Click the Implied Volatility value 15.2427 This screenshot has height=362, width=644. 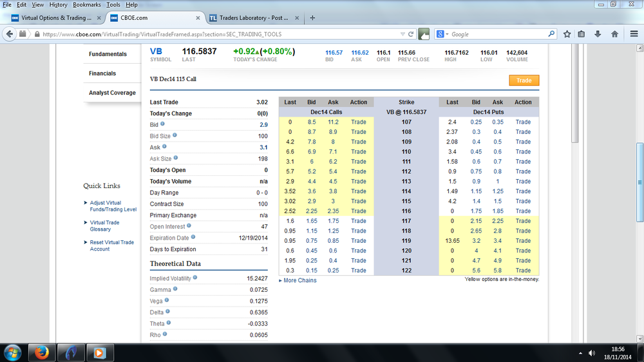click(257, 278)
